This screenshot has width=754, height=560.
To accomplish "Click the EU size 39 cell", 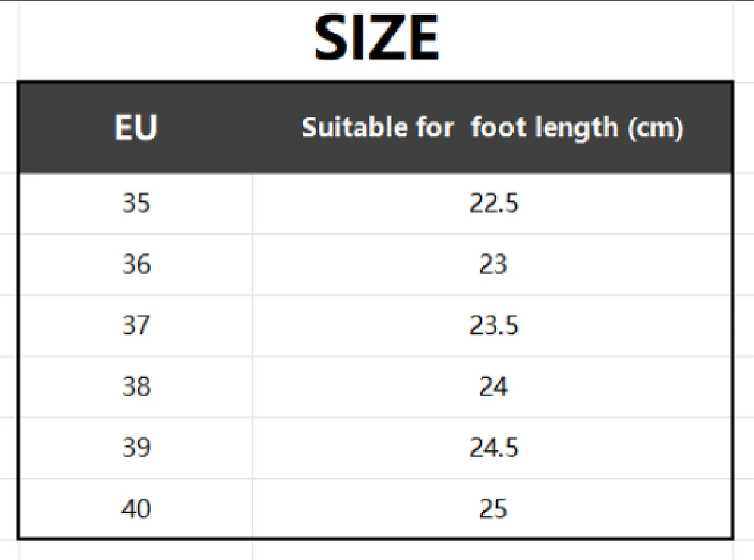I will point(136,448).
